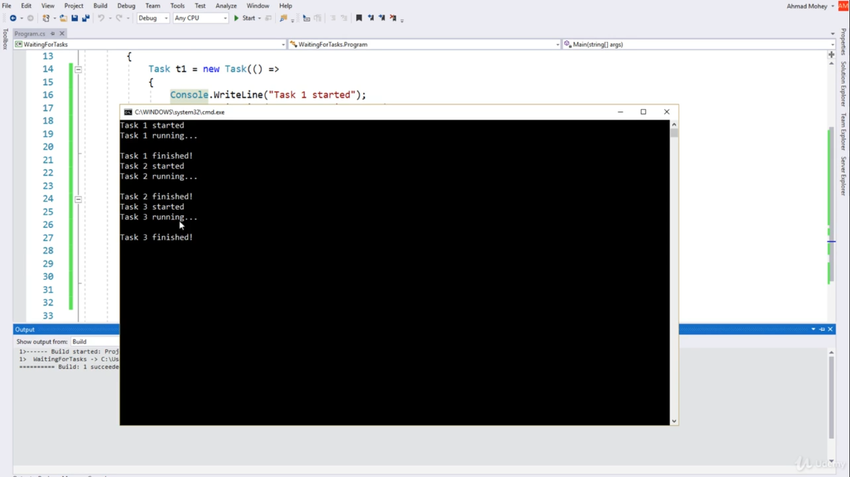Open the WaitingForTasks.Program type dropdown

(424, 44)
